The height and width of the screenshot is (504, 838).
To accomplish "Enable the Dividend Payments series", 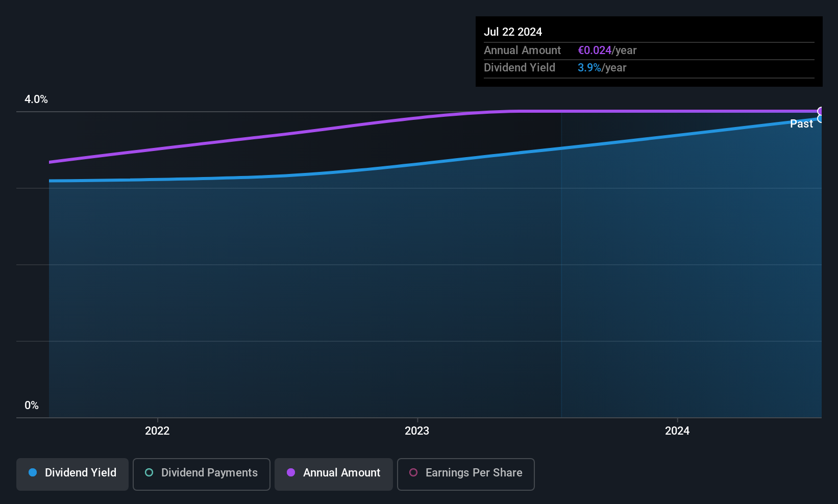I will pyautogui.click(x=201, y=474).
